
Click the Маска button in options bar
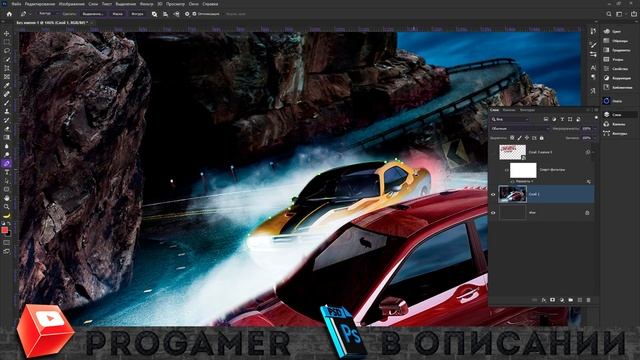pos(117,14)
